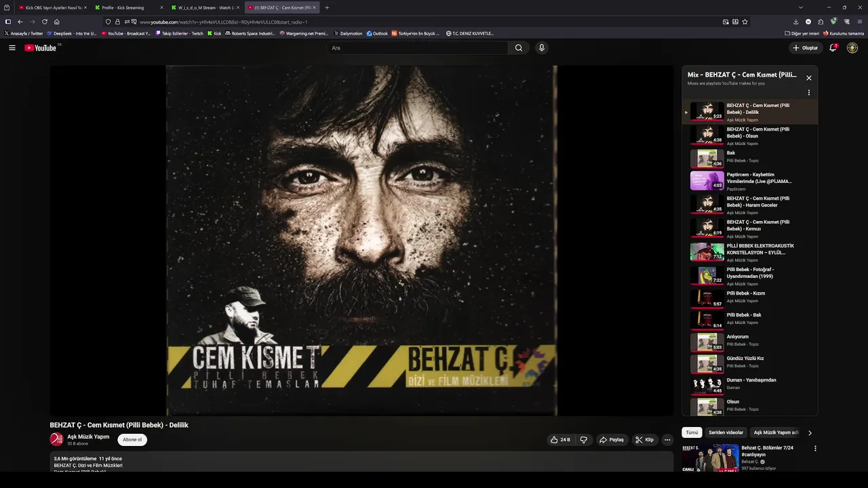
Task: Expand the video description box
Action: pos(361,462)
